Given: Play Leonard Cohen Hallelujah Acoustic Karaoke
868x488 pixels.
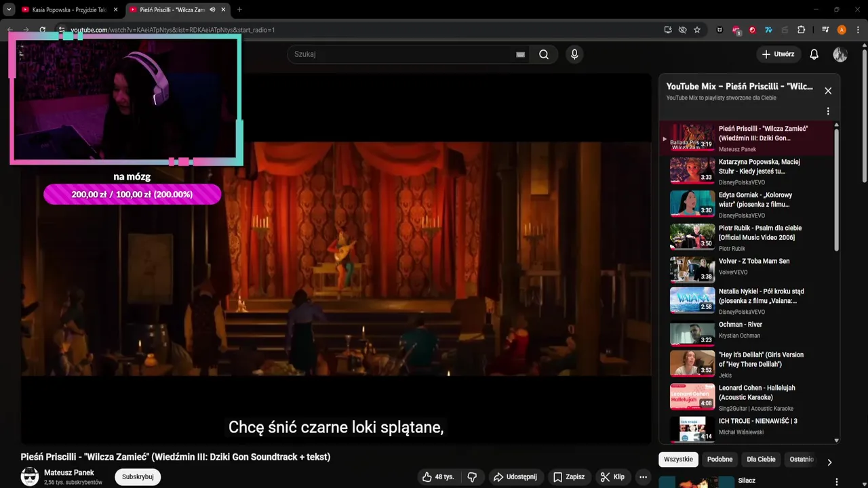Looking at the screenshot, I should point(747,397).
